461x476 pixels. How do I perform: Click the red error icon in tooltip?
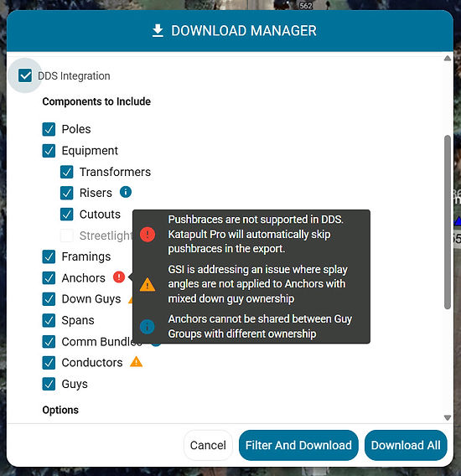click(148, 235)
